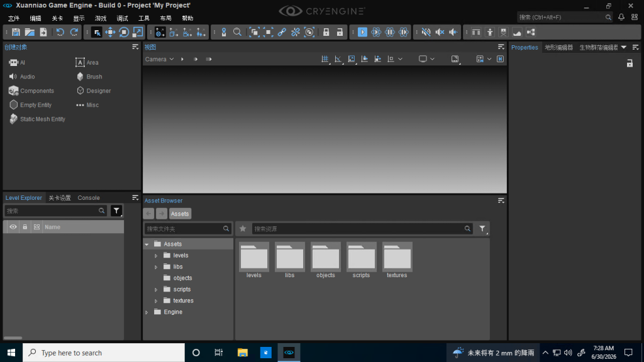Click the physics pause simulation icon
The height and width of the screenshot is (362, 644).
pyautogui.click(x=390, y=32)
